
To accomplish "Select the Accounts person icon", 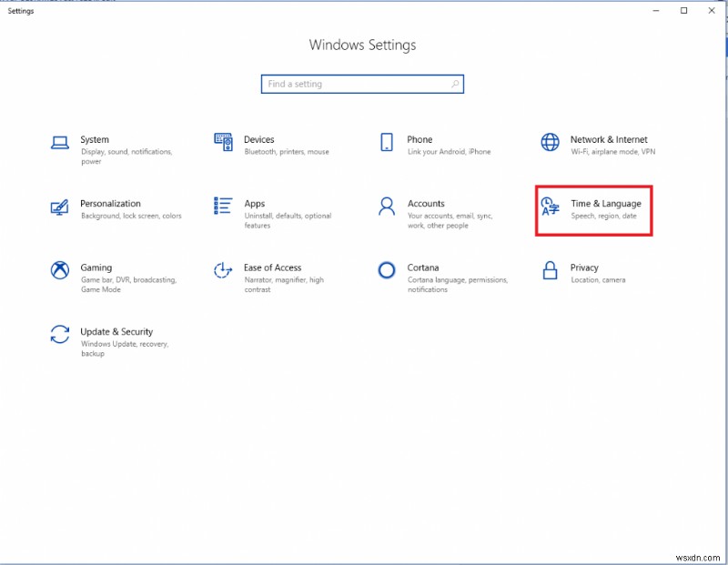I will click(x=386, y=207).
